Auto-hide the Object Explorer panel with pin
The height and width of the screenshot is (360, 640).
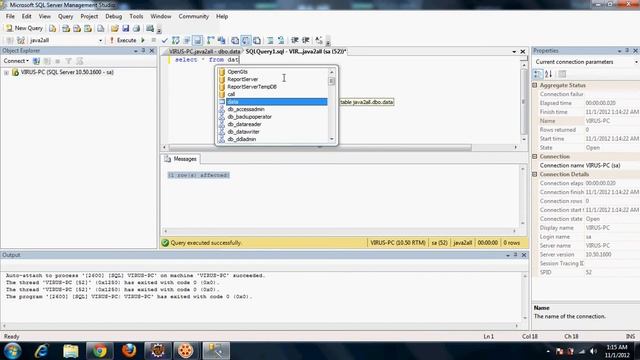coord(143,51)
